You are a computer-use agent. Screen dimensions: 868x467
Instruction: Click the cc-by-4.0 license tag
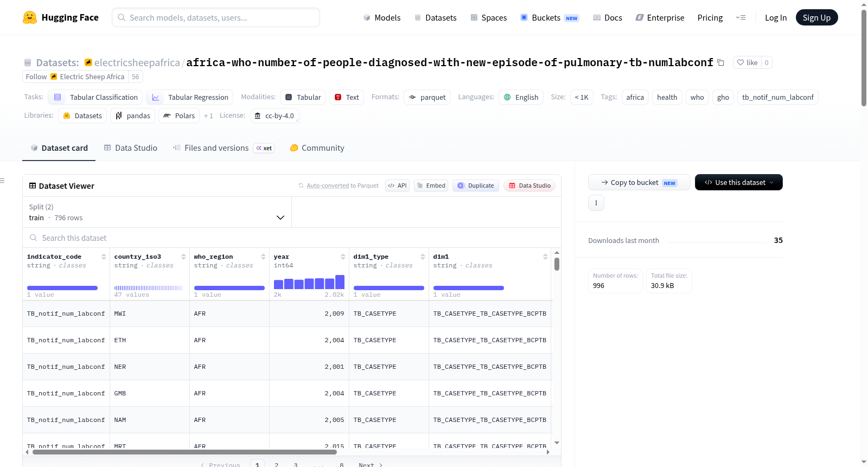[x=275, y=116]
